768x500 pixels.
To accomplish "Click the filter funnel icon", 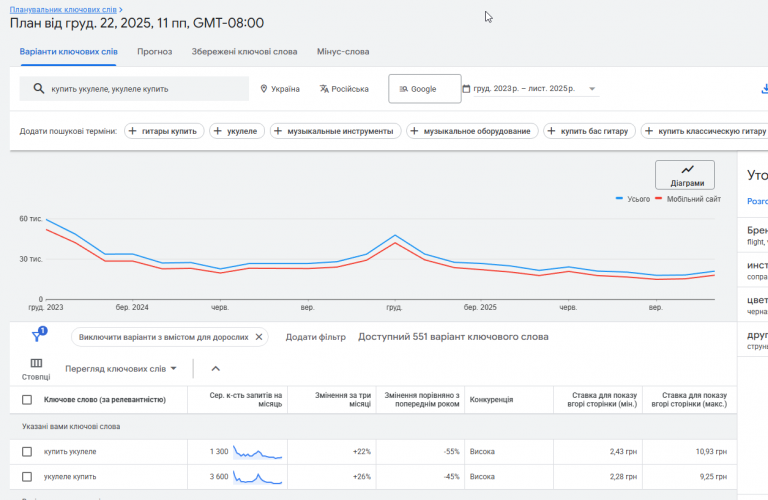I will 37,337.
